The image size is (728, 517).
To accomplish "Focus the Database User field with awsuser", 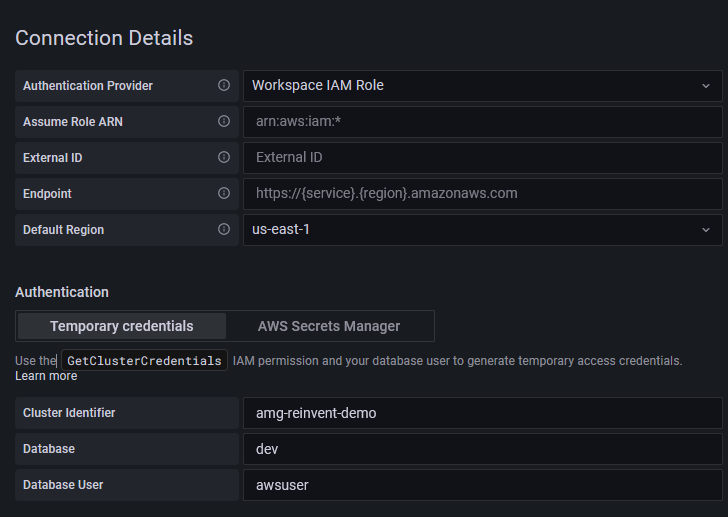I will [x=482, y=485].
